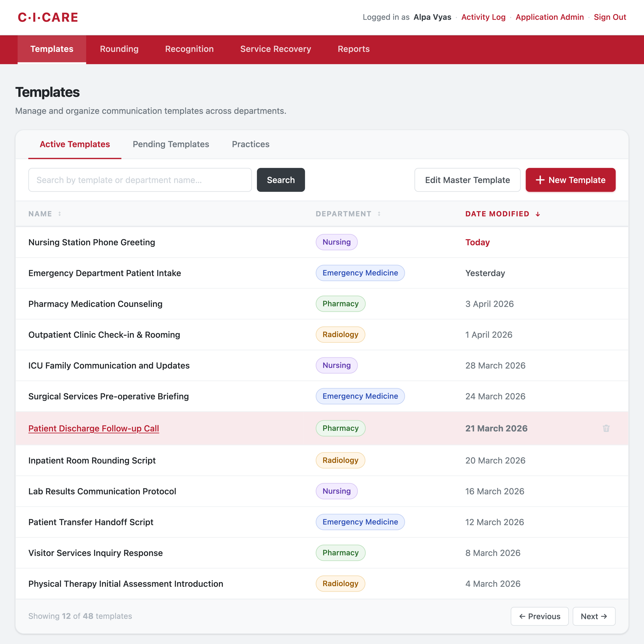Sign Out of the application
The image size is (644, 644).
[610, 17]
